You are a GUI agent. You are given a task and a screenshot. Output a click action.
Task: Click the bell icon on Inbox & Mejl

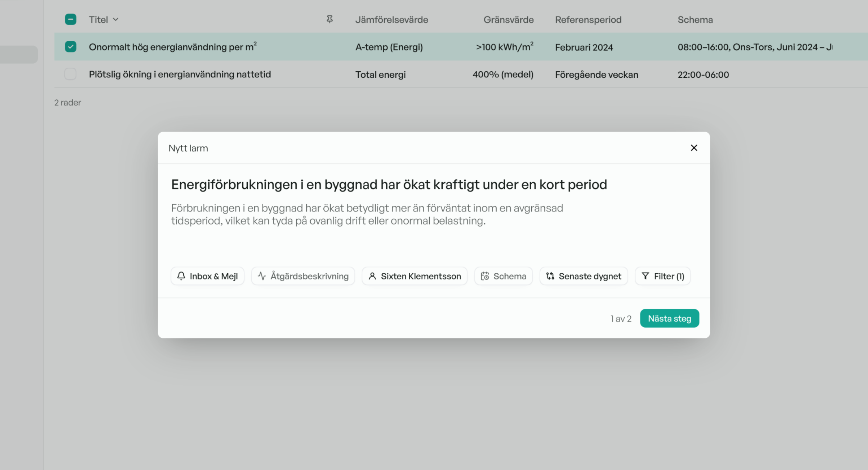click(x=181, y=276)
